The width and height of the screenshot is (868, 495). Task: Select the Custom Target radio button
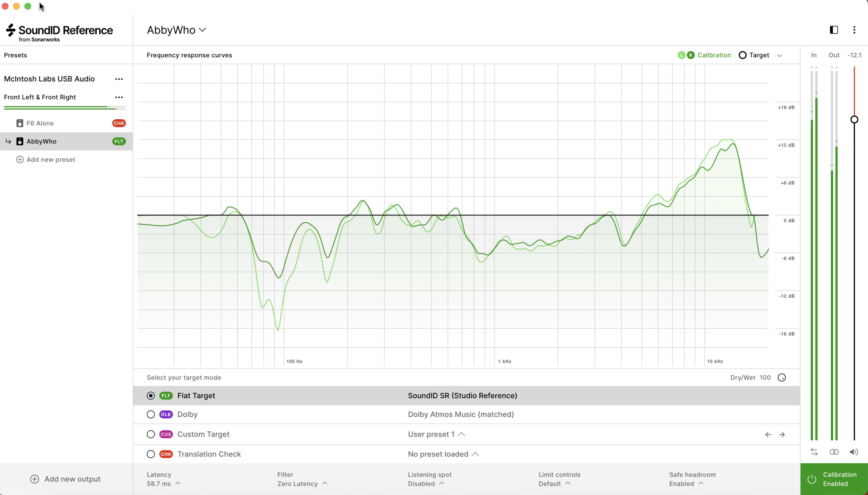[x=150, y=434]
